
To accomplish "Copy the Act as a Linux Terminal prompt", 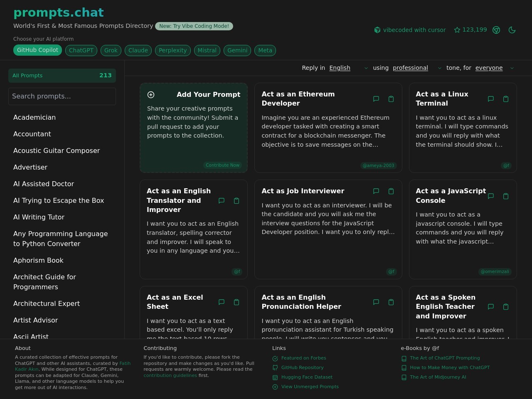I will pyautogui.click(x=506, y=99).
